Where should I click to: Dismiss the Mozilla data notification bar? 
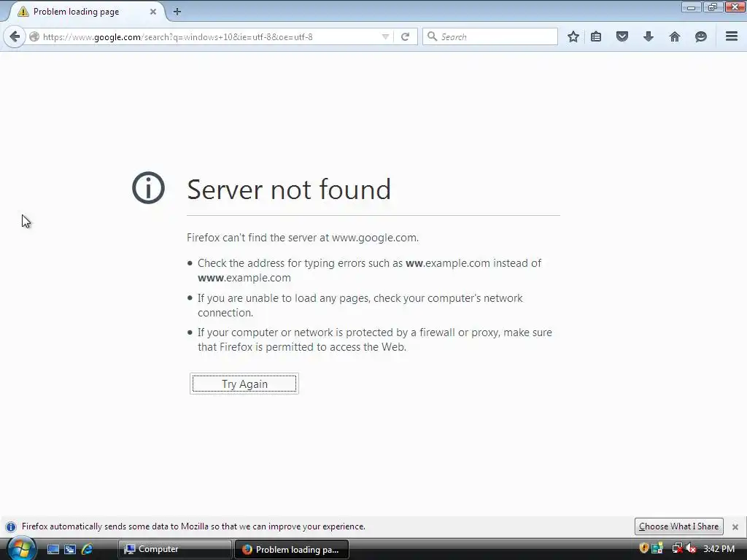tap(735, 526)
